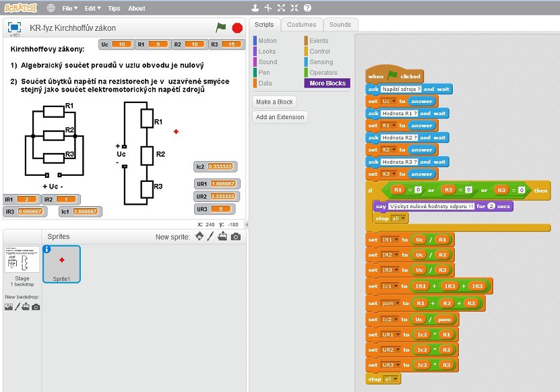The image size is (560, 392).
Task: Click the Make a Block button
Action: point(274,102)
